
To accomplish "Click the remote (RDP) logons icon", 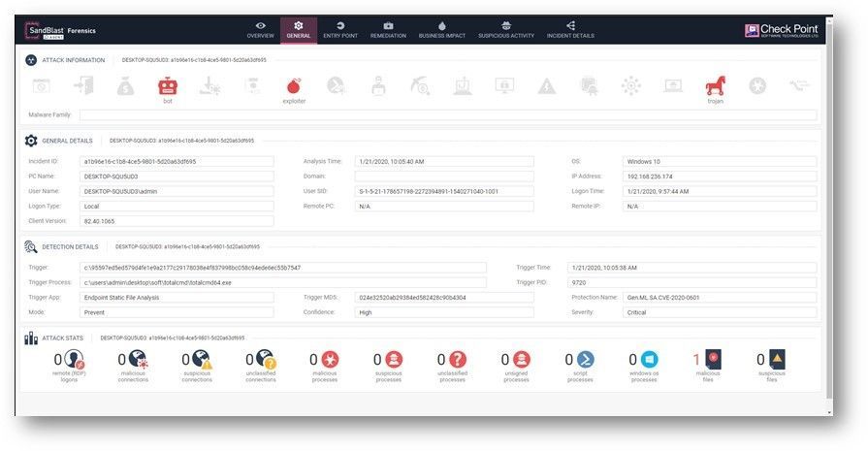I will [75, 360].
